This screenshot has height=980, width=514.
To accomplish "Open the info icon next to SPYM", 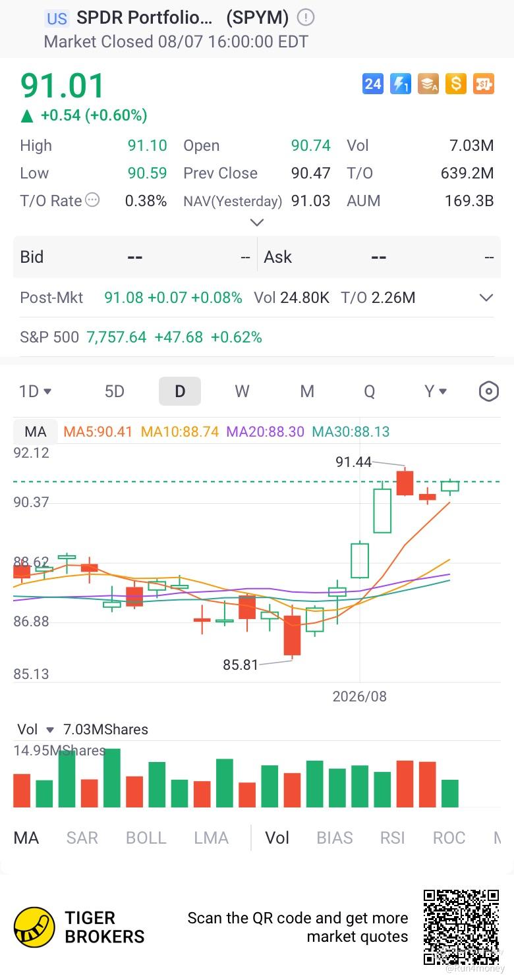I will [x=306, y=18].
